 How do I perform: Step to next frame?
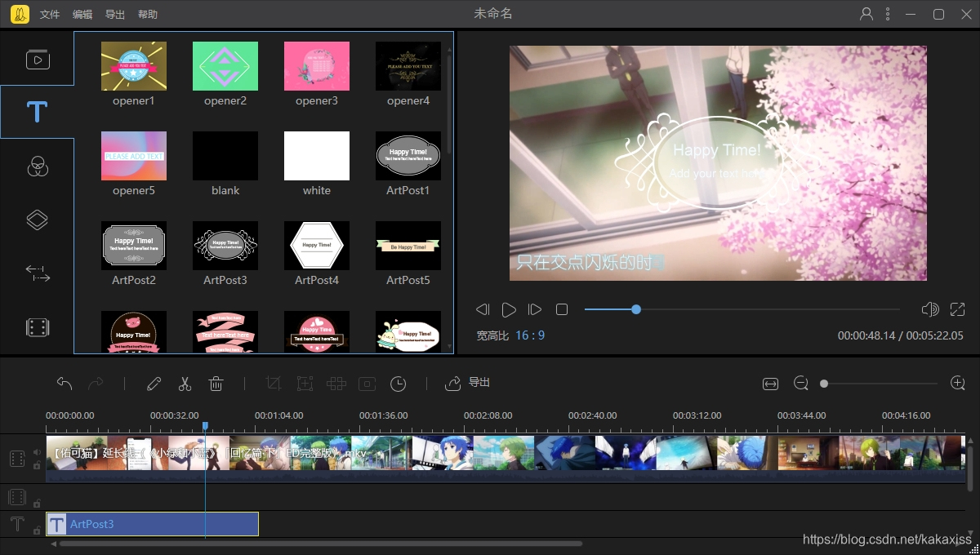535,309
